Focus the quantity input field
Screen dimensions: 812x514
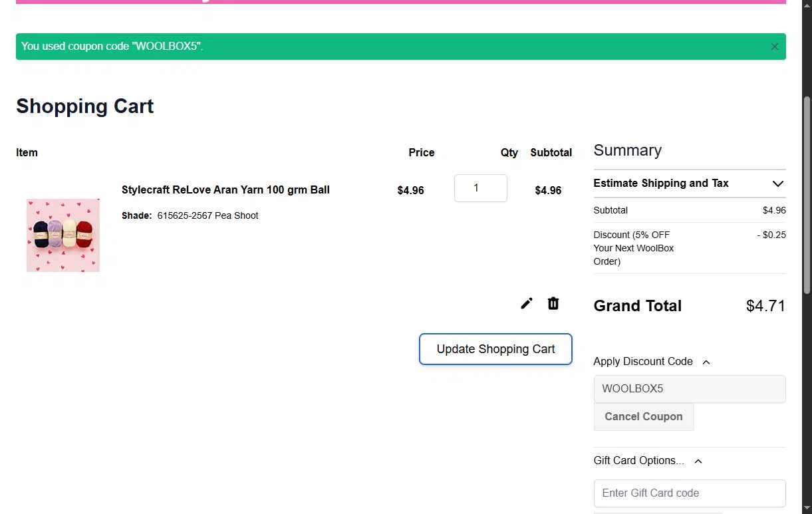click(x=481, y=188)
